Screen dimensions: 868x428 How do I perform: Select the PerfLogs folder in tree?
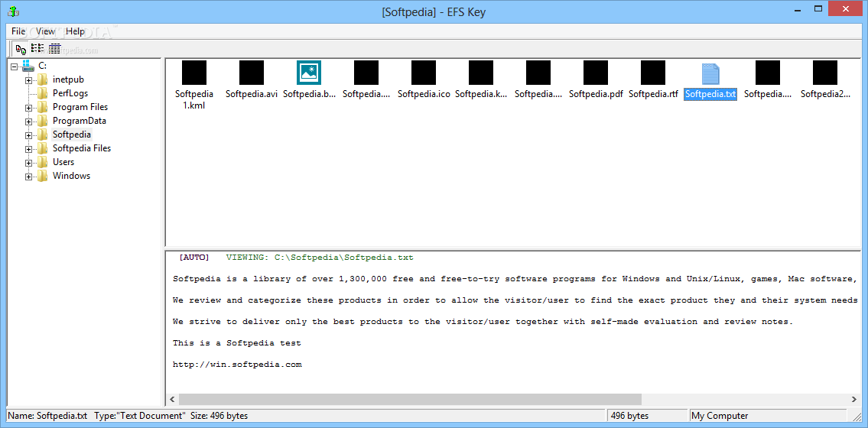pyautogui.click(x=70, y=93)
